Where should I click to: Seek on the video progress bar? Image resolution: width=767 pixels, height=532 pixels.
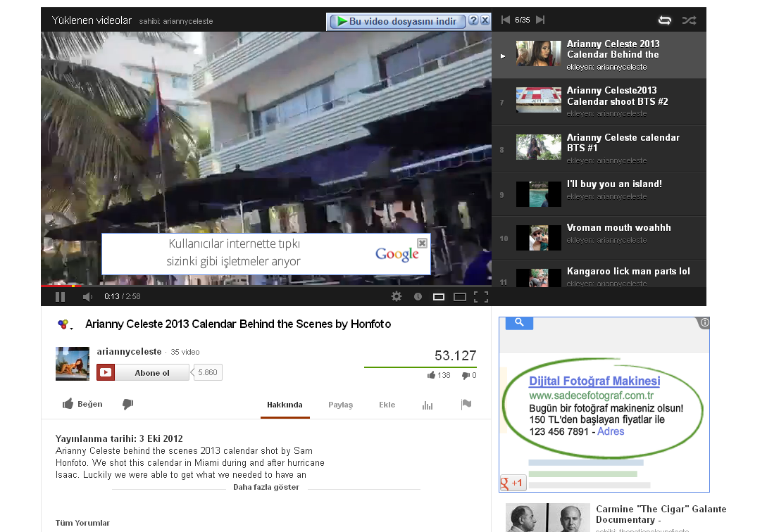266,285
